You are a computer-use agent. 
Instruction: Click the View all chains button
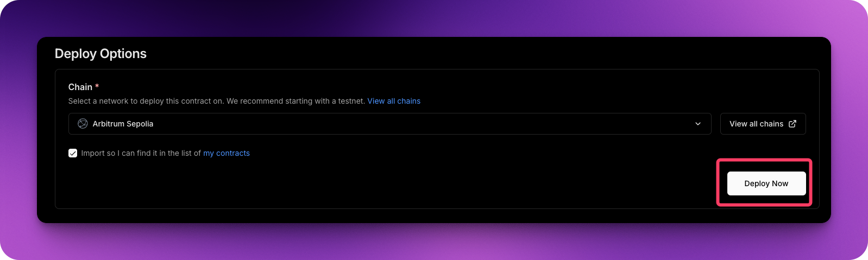(x=763, y=124)
